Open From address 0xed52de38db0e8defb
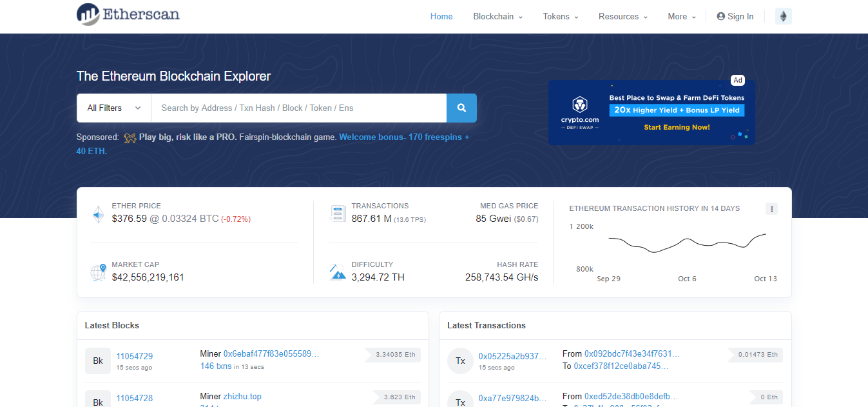The height and width of the screenshot is (407, 868). click(x=632, y=396)
